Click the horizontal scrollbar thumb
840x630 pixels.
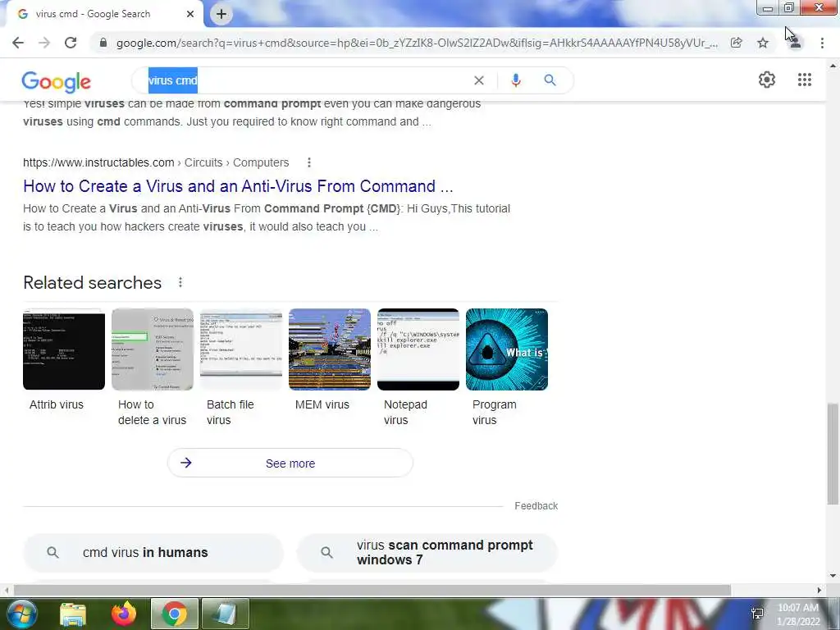tap(372, 590)
